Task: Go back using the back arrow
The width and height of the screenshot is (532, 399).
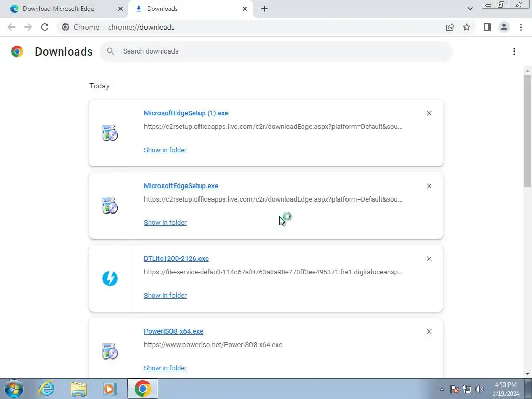Action: point(11,27)
